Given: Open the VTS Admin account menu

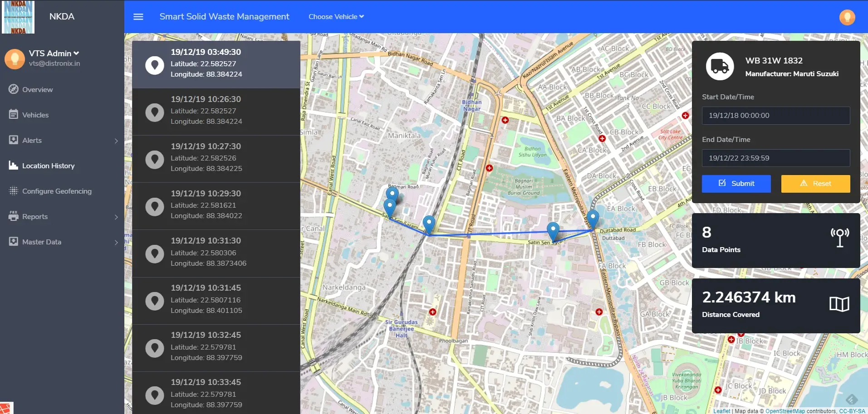Looking at the screenshot, I should 54,53.
